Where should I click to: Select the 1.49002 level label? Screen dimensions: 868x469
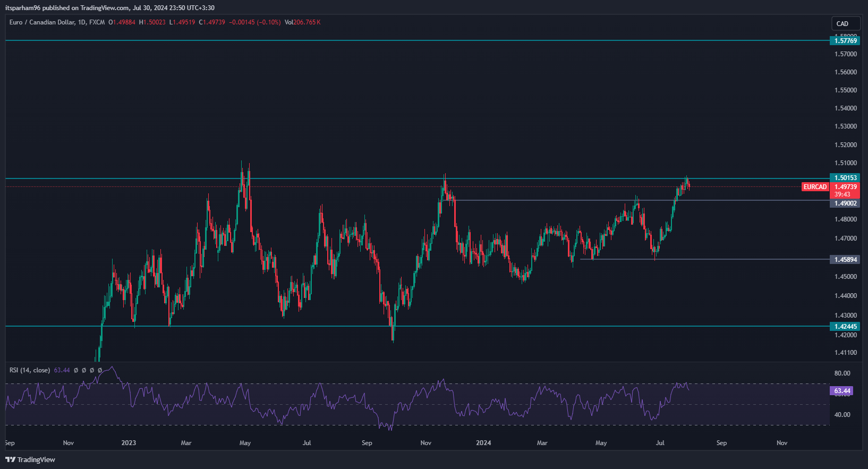(845, 203)
